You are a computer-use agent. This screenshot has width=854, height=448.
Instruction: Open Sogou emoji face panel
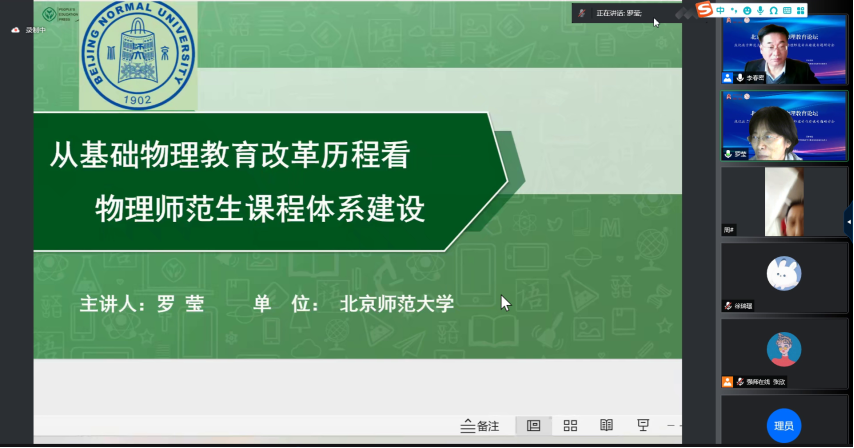pyautogui.click(x=746, y=9)
